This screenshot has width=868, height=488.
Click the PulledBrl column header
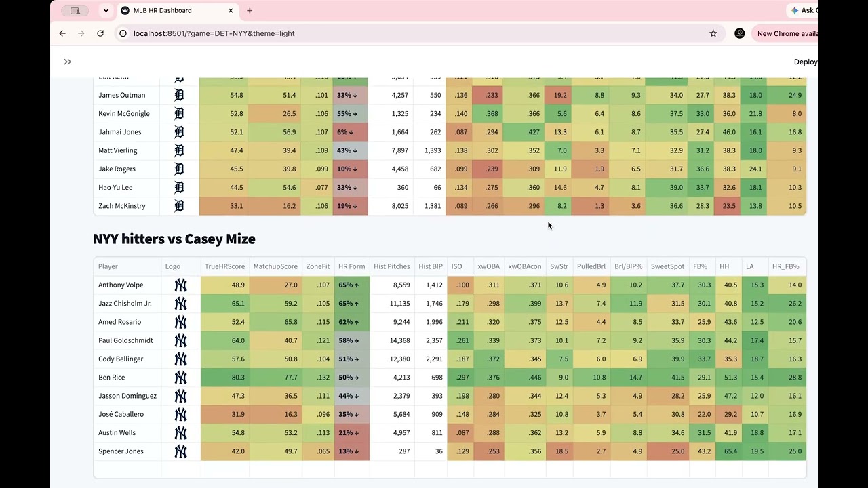(591, 267)
